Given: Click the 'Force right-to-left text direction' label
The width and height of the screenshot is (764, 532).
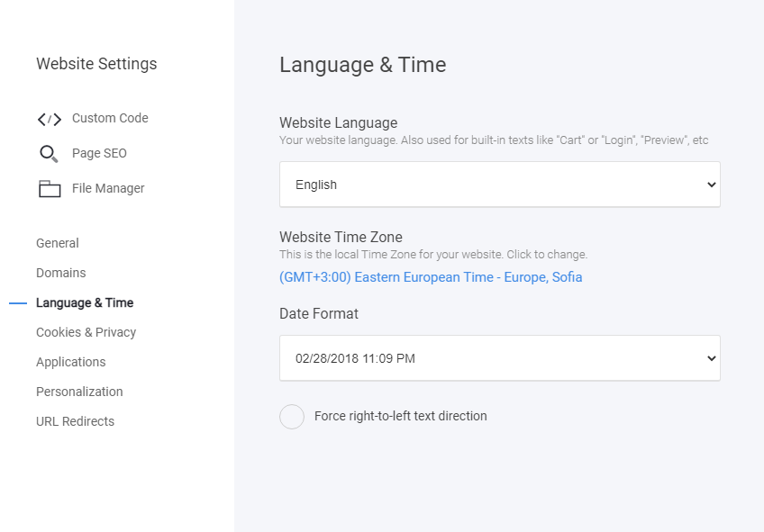Looking at the screenshot, I should [x=401, y=416].
